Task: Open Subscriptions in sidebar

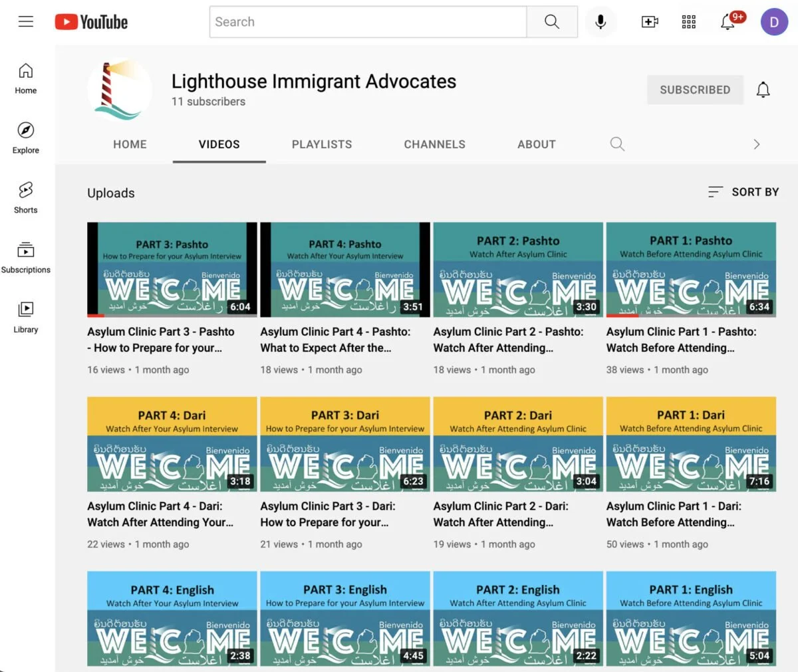Action: pyautogui.click(x=26, y=258)
